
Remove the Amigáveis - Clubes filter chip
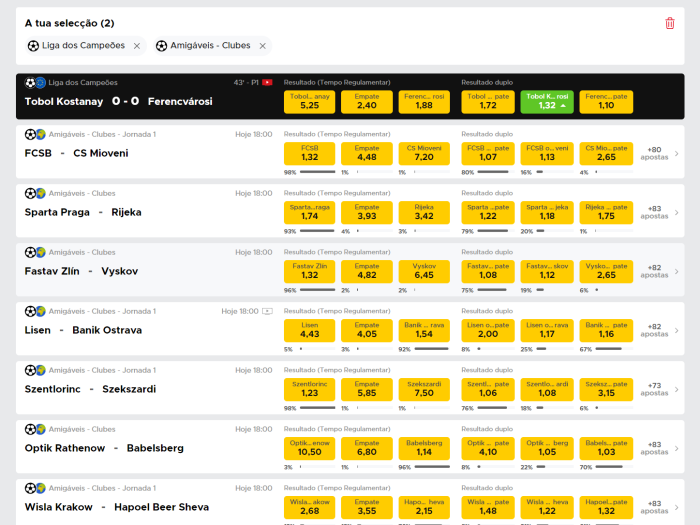click(x=263, y=46)
